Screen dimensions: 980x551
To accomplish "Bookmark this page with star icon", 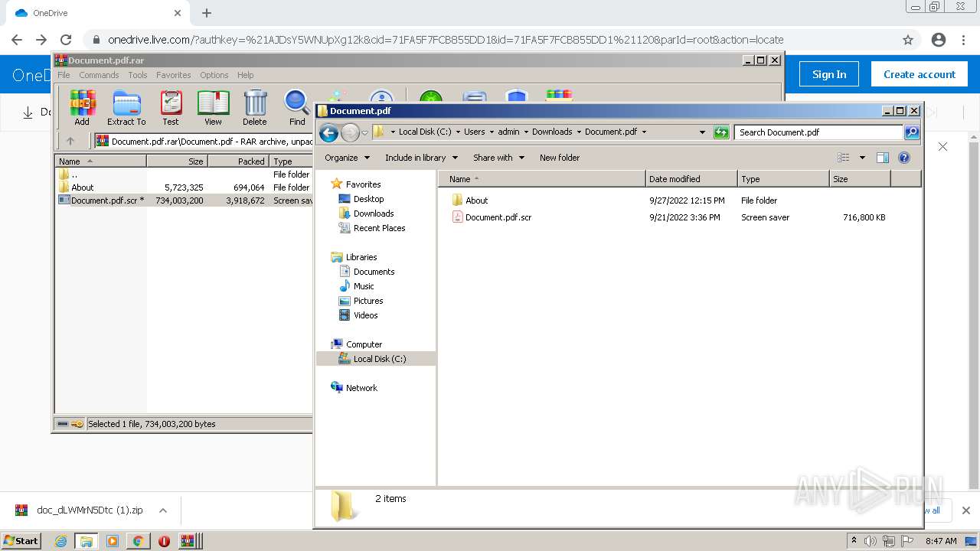I will tap(908, 40).
